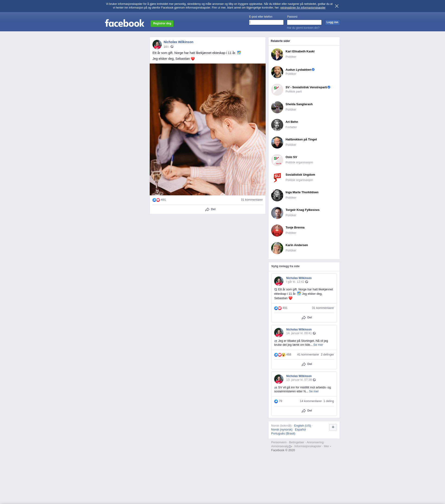This screenshot has width=445, height=504.
Task: Focus the Passord input field
Action: 304,22
